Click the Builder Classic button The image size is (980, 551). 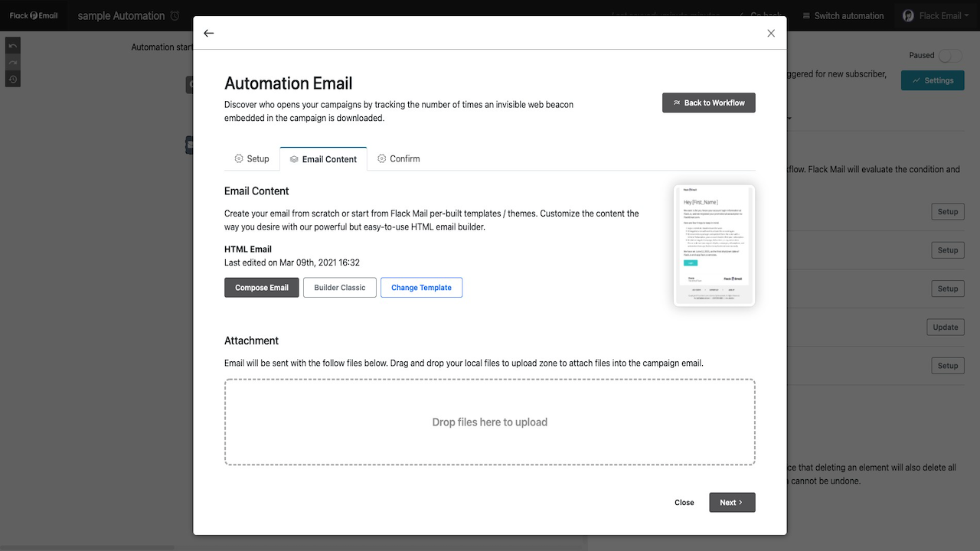340,288
